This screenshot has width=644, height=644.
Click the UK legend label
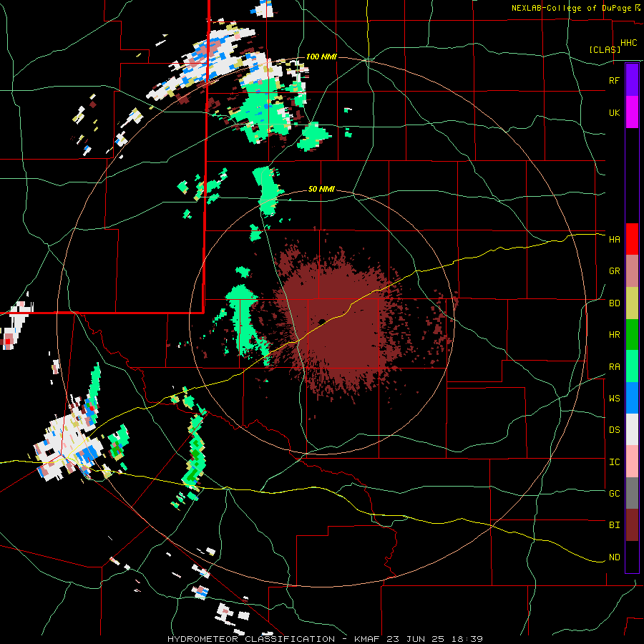[x=614, y=113]
